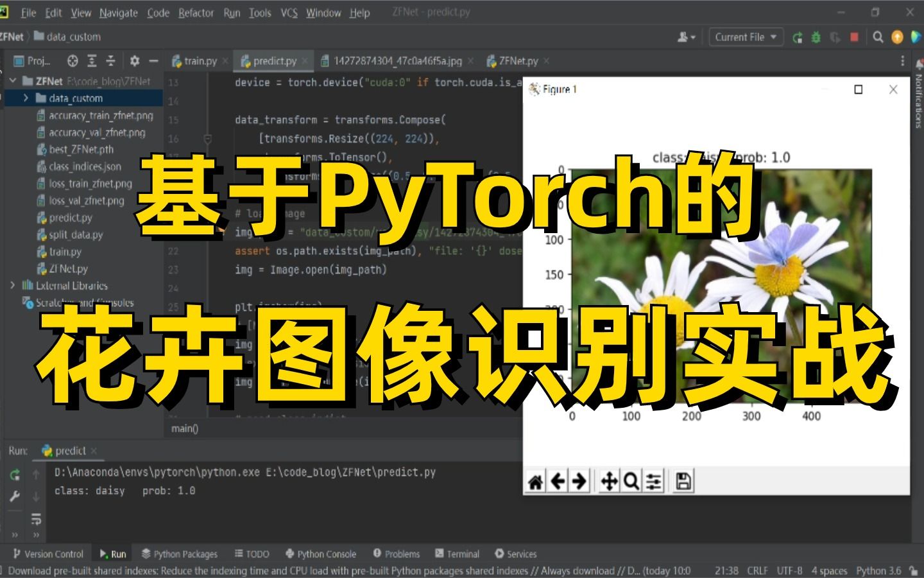The width and height of the screenshot is (924, 578).
Task: Open the Refactor menu
Action: tap(196, 13)
